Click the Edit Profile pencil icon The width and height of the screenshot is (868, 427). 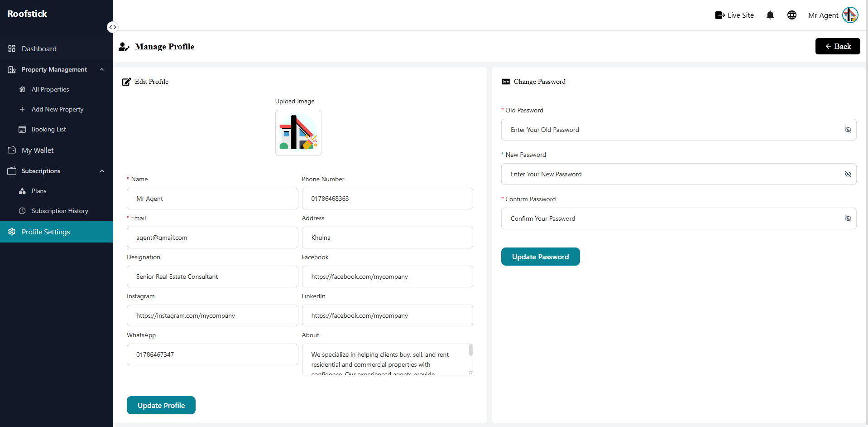click(126, 82)
